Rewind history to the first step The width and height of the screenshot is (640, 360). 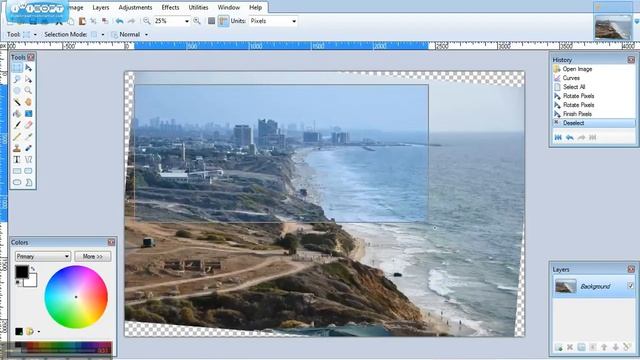point(558,138)
